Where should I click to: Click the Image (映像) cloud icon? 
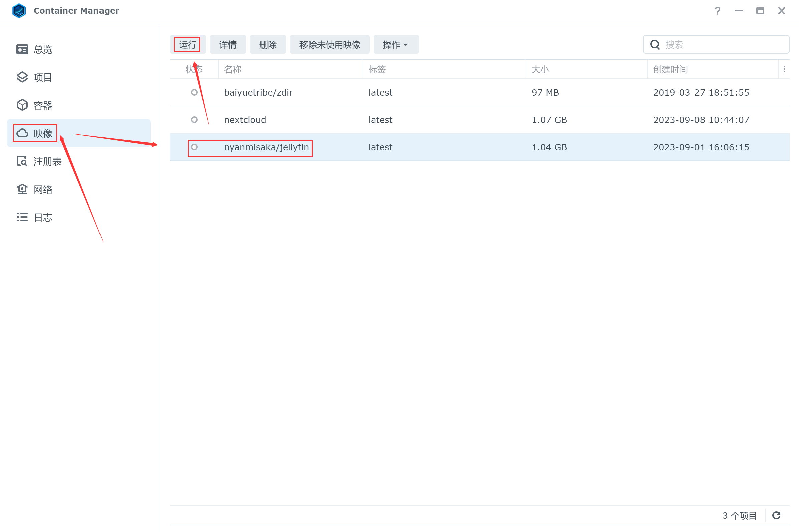tap(22, 133)
